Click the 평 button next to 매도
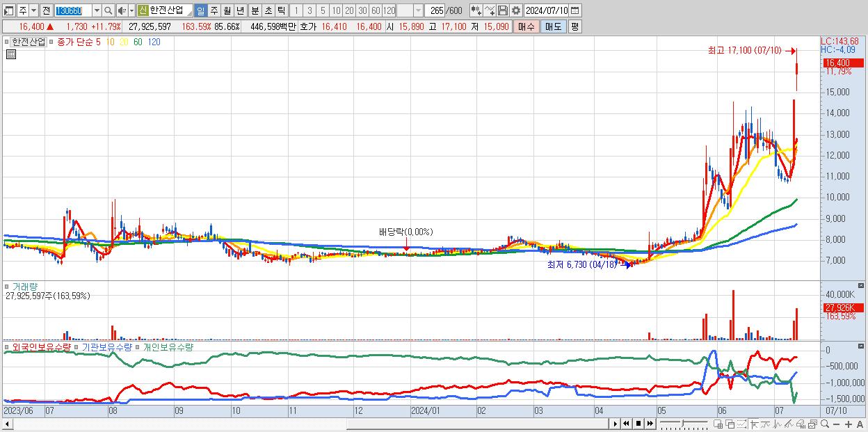 point(574,26)
